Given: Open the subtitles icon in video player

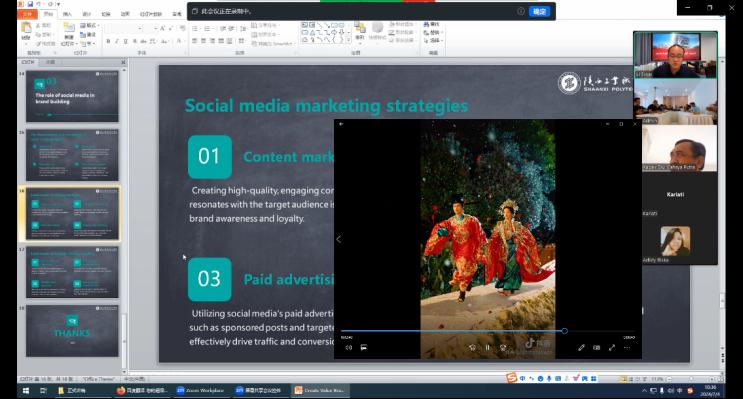Looking at the screenshot, I should point(364,348).
